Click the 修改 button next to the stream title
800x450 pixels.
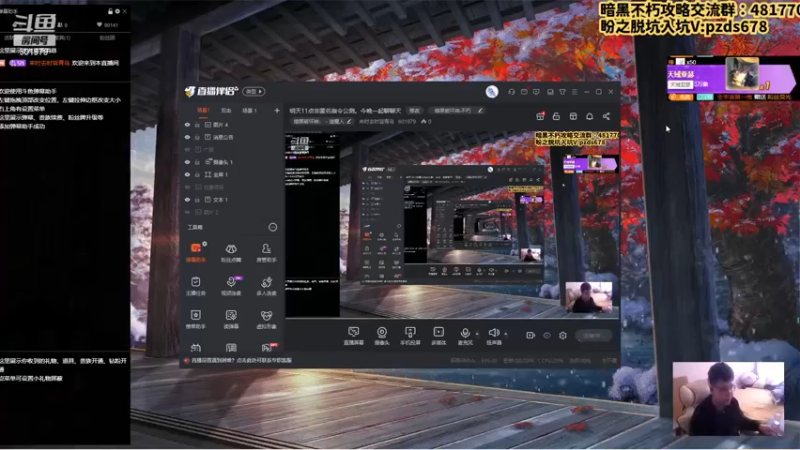click(414, 110)
